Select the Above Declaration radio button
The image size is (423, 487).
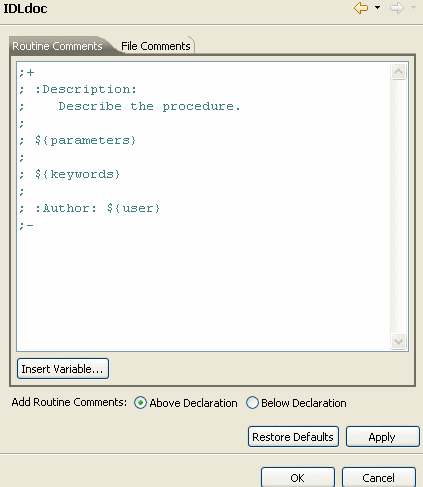[140, 403]
